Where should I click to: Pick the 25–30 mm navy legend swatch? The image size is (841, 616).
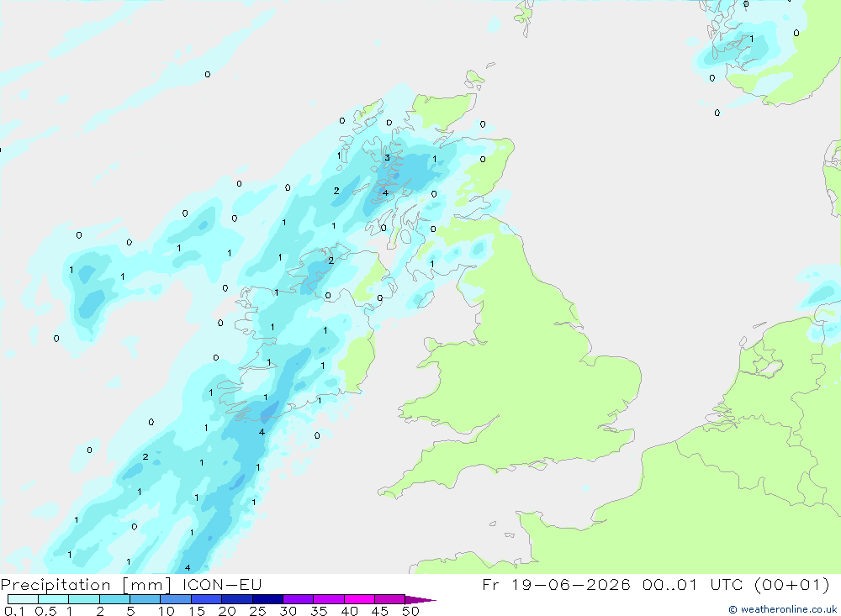pos(267,599)
